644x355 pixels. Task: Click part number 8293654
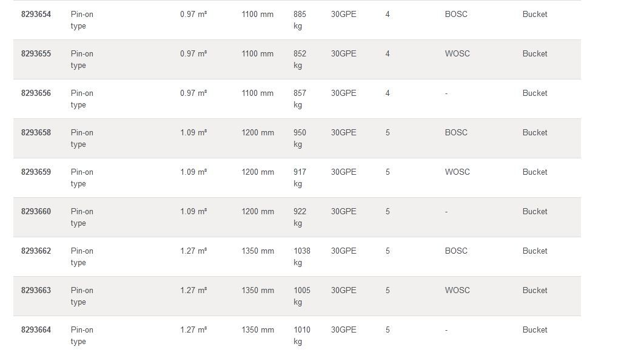tap(36, 14)
